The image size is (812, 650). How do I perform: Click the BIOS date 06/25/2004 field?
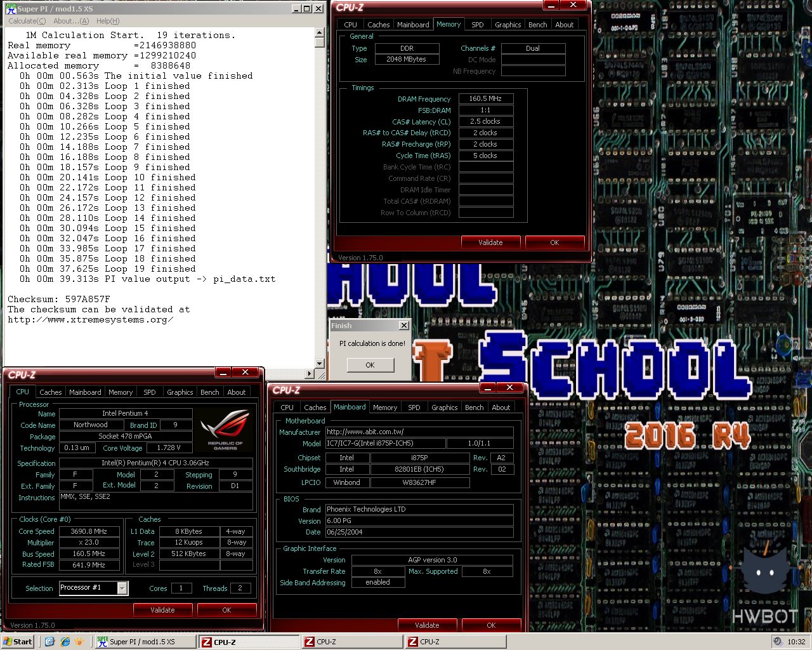click(x=419, y=532)
